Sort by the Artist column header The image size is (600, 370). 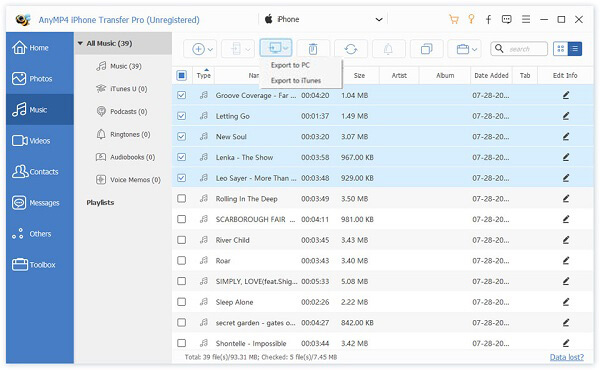point(399,75)
